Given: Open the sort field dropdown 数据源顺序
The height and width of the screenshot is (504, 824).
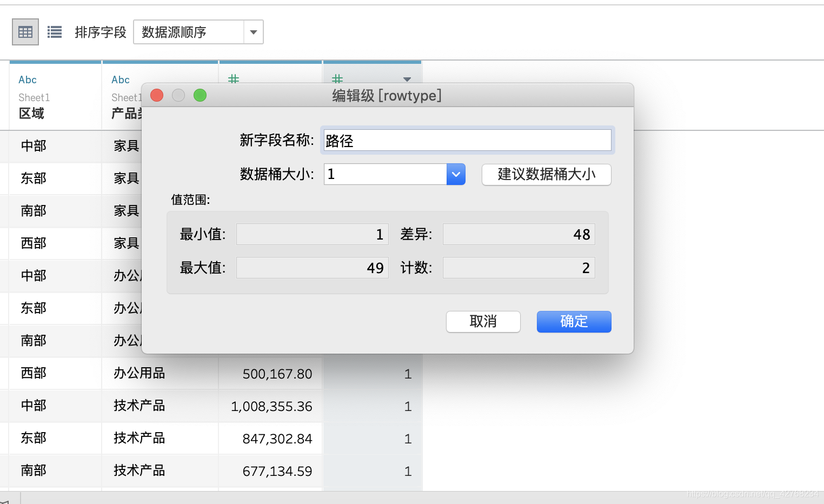Looking at the screenshot, I should [198, 32].
